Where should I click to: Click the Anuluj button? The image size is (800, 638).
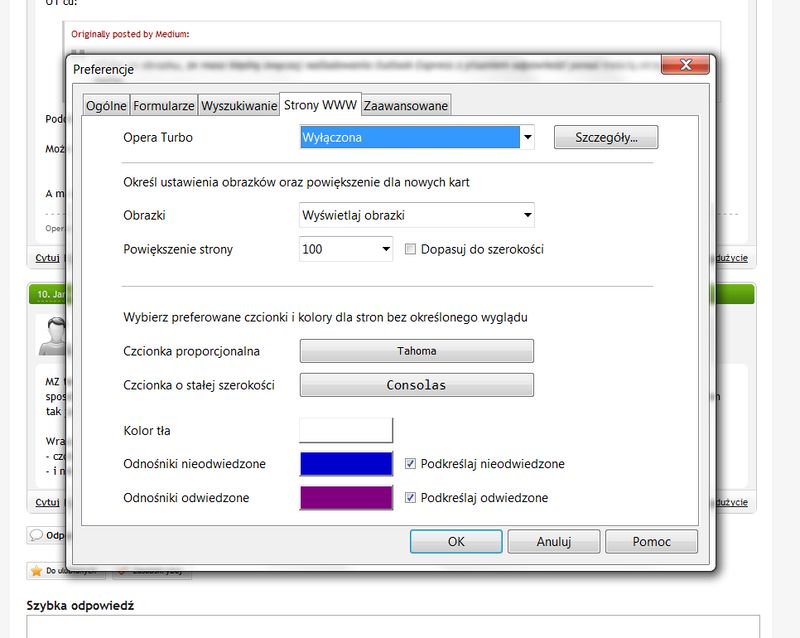[553, 541]
